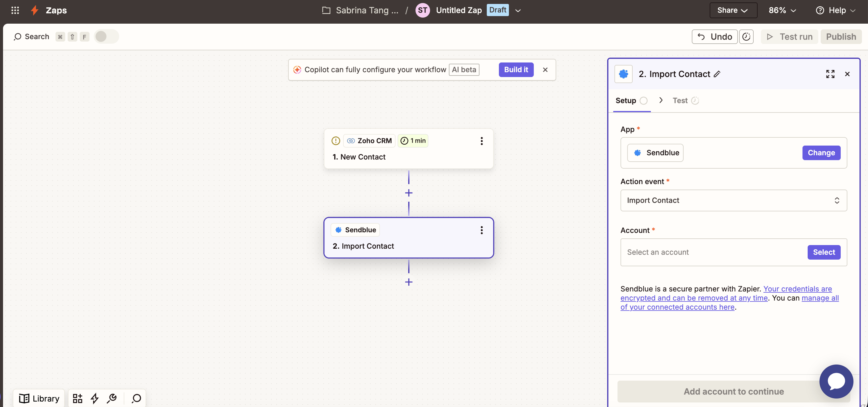Click the wrench tools icon in bottom toolbar
This screenshot has height=407, width=868.
pos(112,399)
